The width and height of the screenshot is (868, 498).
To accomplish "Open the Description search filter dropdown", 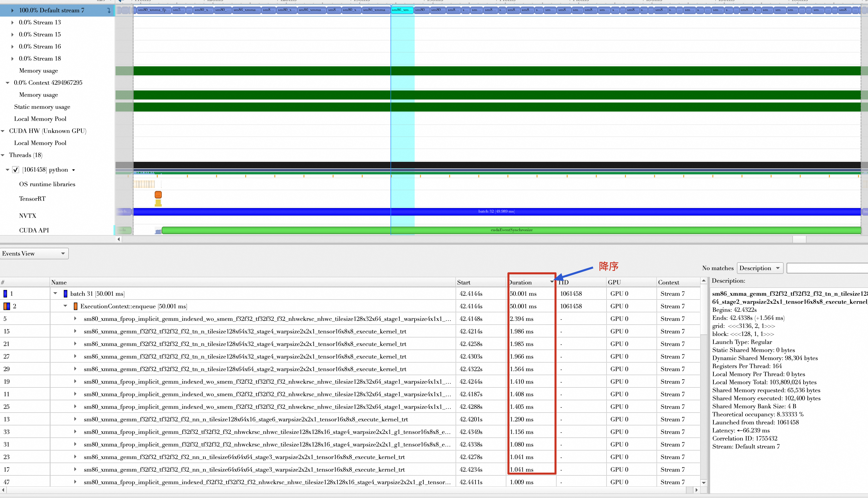I will [760, 268].
